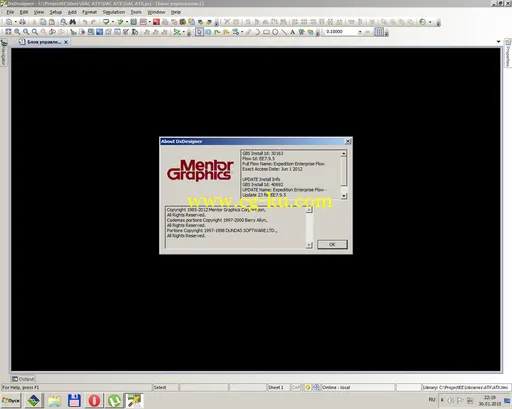Open the Setup menu
The image size is (512, 409).
coord(56,12)
